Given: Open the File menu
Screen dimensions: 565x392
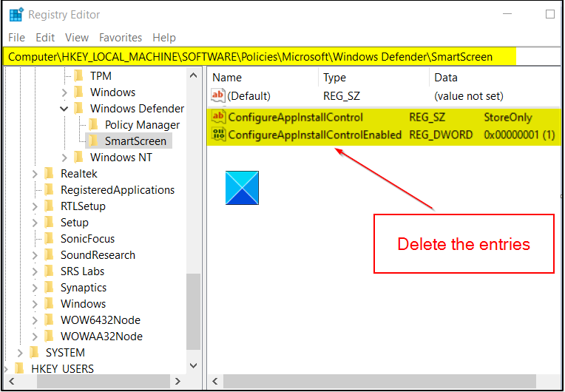Looking at the screenshot, I should [x=16, y=38].
